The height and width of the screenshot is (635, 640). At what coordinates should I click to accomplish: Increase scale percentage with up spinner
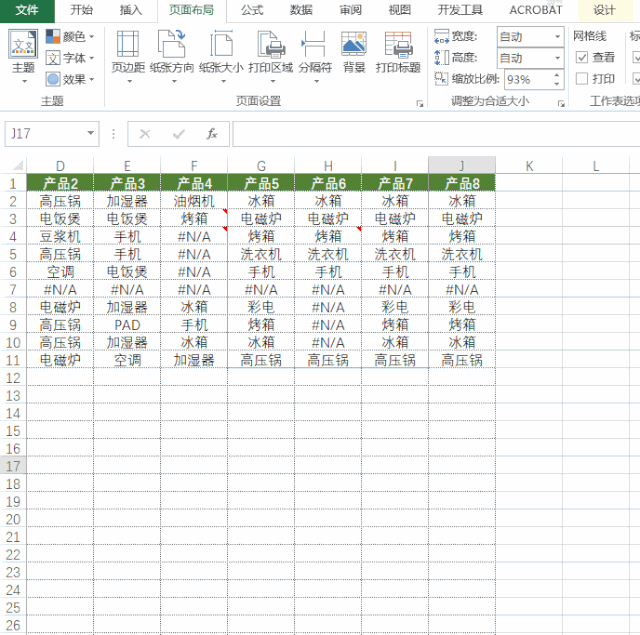[x=557, y=75]
